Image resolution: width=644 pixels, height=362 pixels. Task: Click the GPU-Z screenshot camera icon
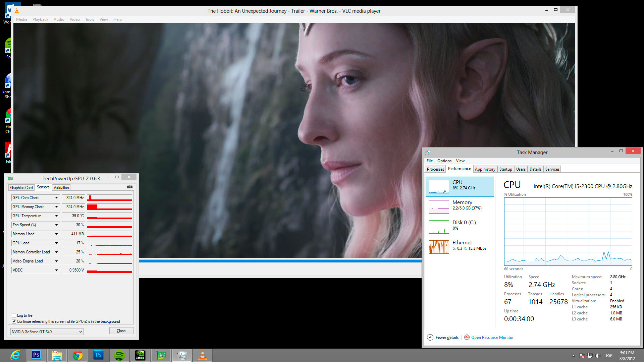(130, 187)
